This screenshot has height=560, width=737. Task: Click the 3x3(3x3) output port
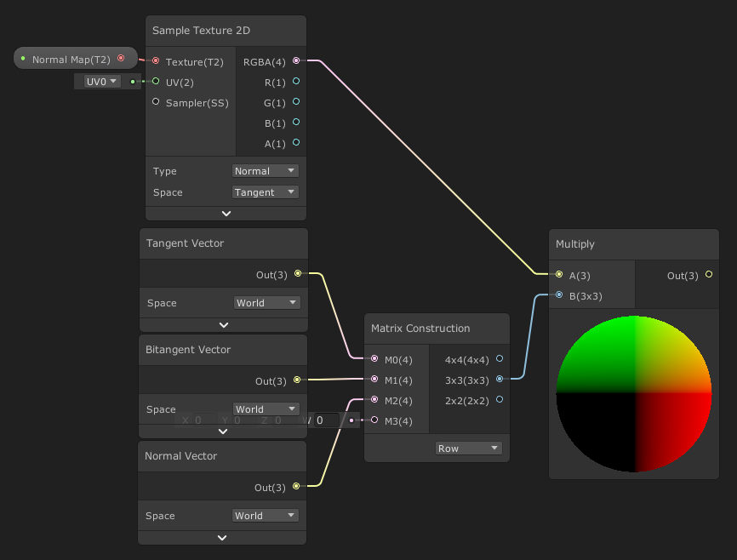[x=500, y=379]
